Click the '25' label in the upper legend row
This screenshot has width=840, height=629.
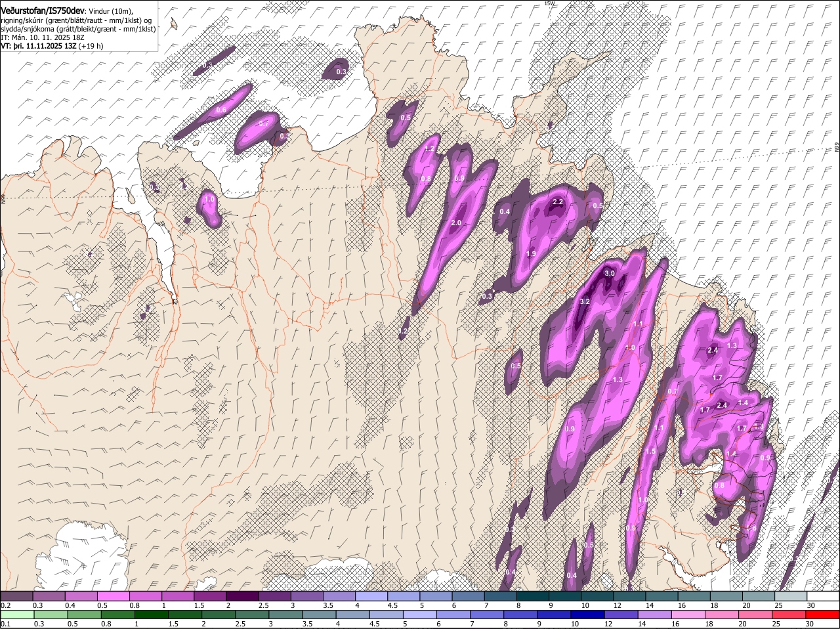tap(779, 605)
